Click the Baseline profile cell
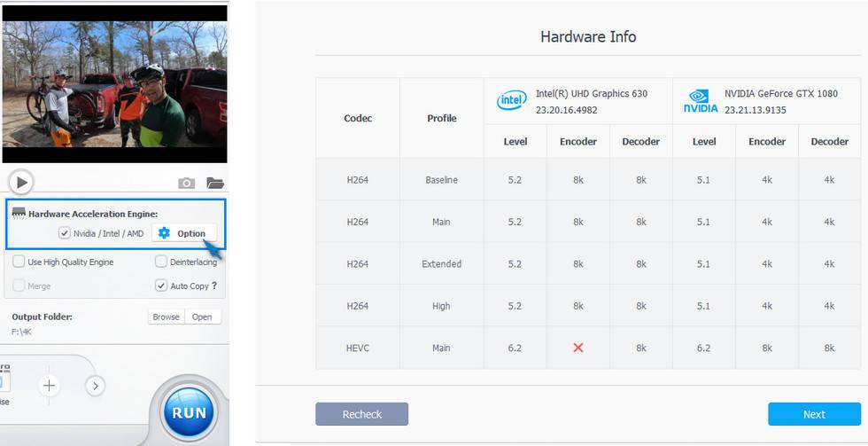This screenshot has width=868, height=446. [x=442, y=179]
